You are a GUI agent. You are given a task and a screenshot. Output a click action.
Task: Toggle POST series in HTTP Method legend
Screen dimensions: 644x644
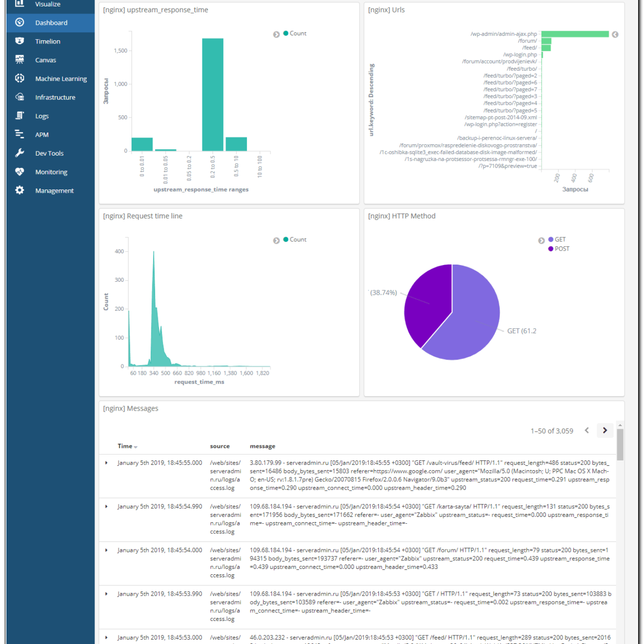click(562, 248)
